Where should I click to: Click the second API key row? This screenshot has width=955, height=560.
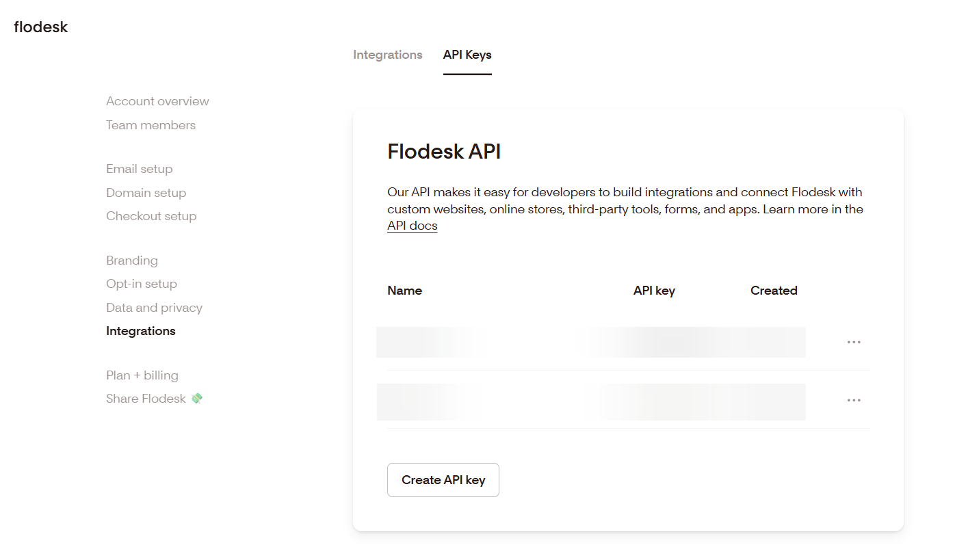click(590, 401)
